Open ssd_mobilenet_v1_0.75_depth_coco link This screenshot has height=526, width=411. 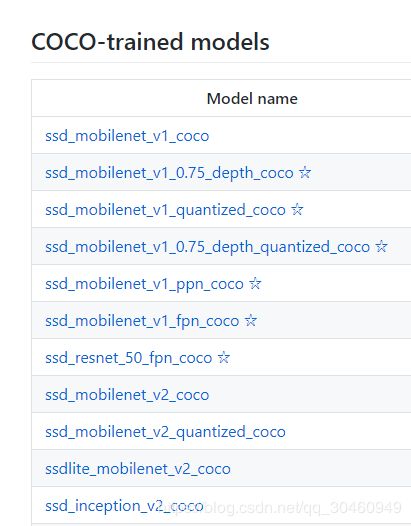[x=169, y=173]
